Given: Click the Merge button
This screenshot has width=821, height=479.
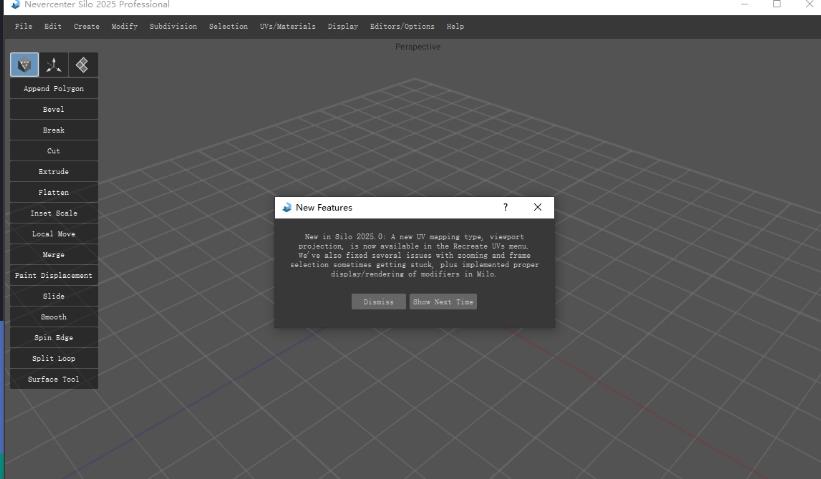Looking at the screenshot, I should pyautogui.click(x=54, y=254).
